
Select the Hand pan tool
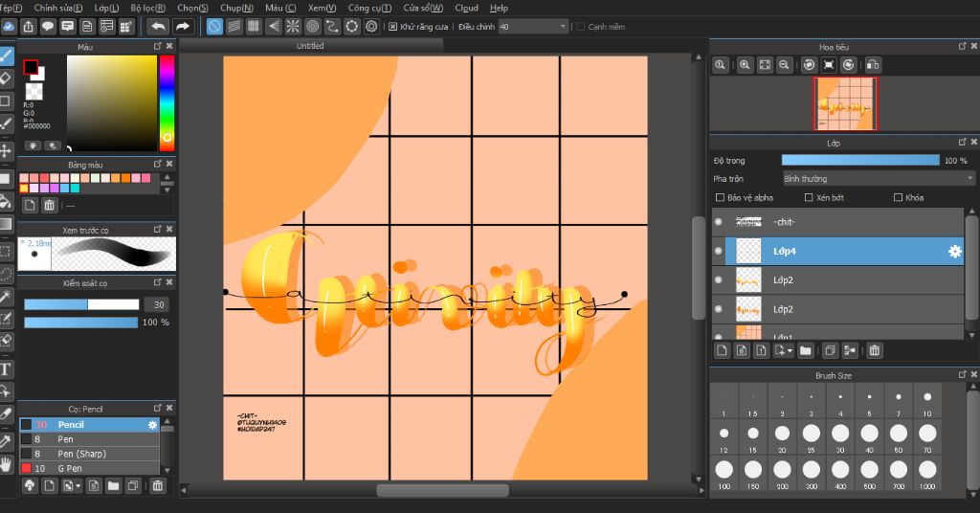(x=7, y=464)
